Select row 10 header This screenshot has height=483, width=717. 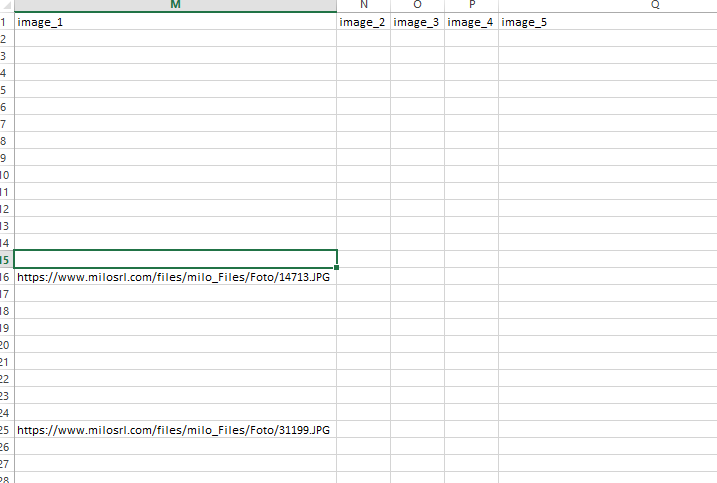coord(7,175)
